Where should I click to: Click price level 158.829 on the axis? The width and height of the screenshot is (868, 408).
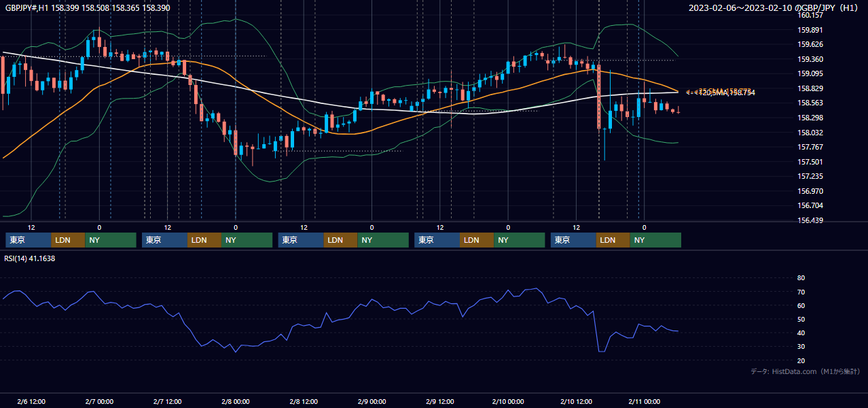point(810,88)
